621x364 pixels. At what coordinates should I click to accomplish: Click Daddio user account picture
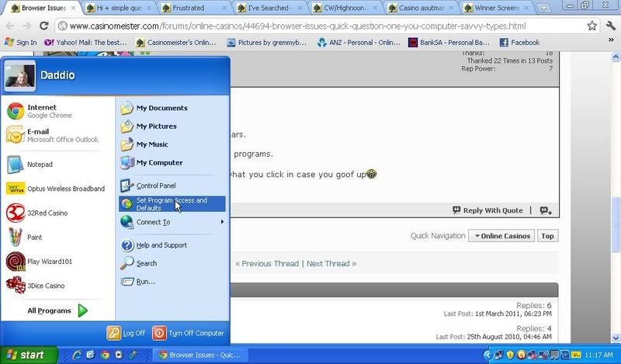coord(20,75)
